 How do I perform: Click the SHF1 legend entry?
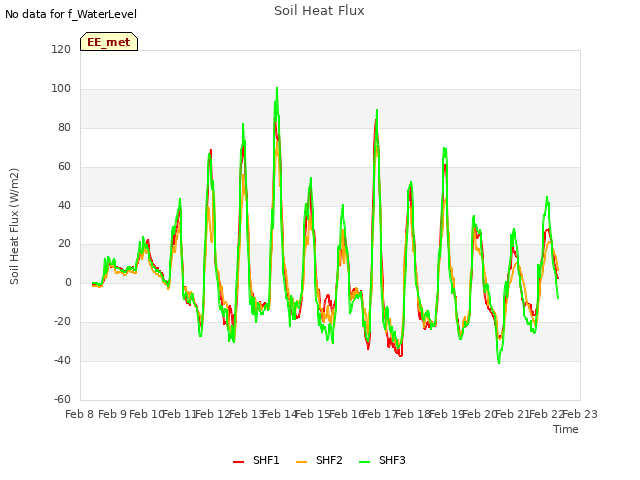click(256, 460)
